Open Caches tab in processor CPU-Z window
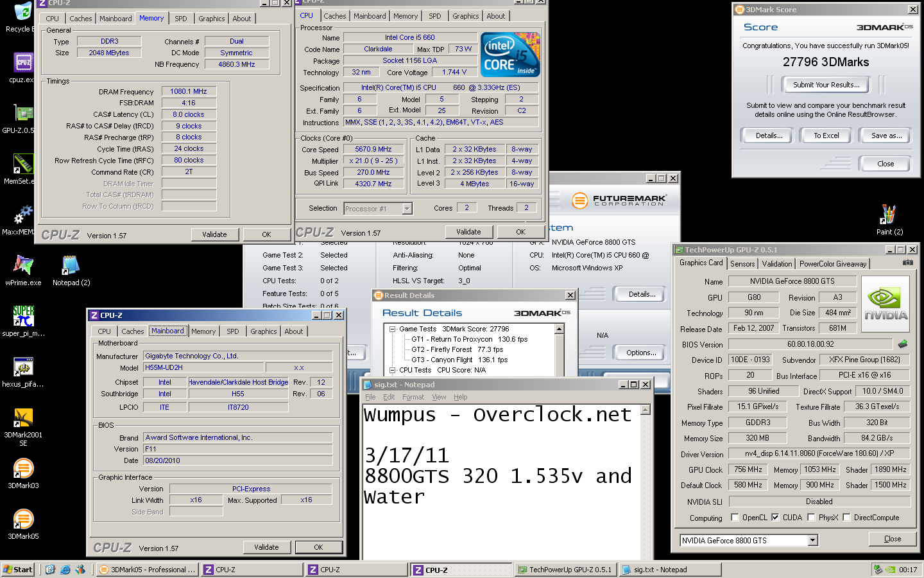The width and height of the screenshot is (924, 578). pos(334,16)
